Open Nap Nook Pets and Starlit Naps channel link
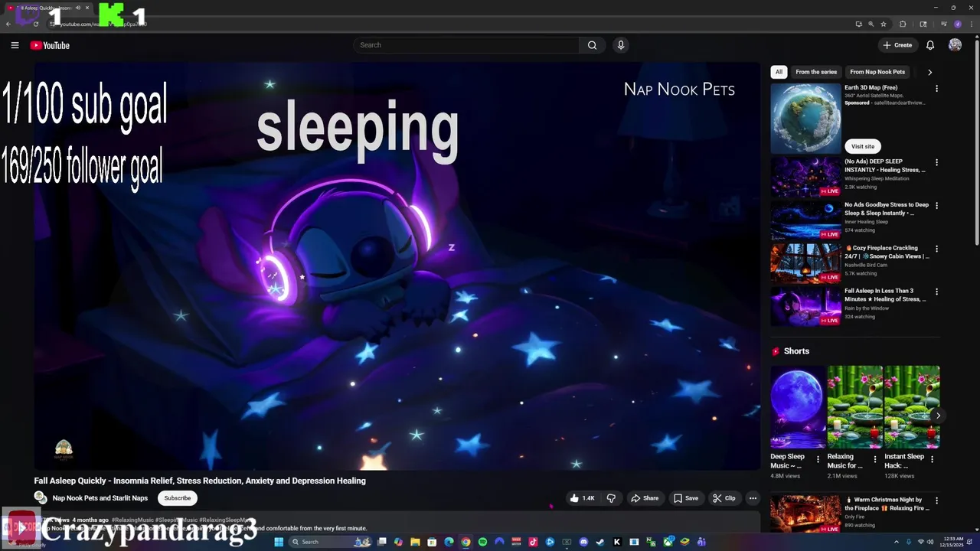Viewport: 980px width, 551px height. 100,498
